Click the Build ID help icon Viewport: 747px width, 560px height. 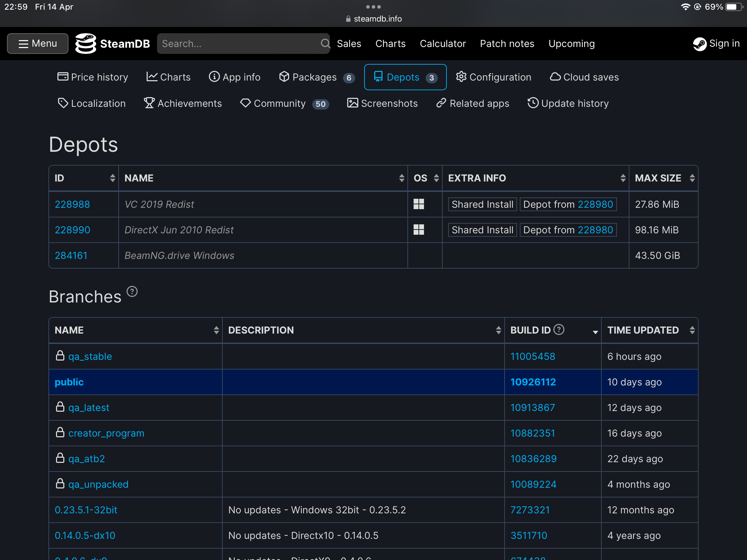click(559, 329)
